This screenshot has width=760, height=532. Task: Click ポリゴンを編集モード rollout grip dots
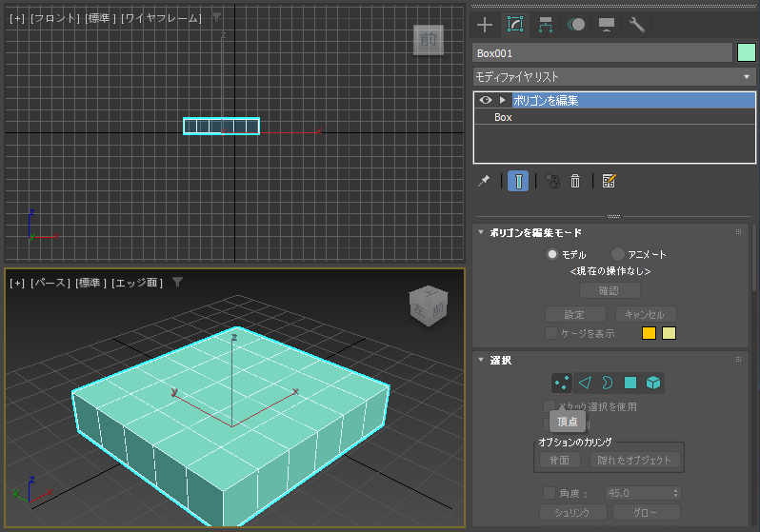point(738,232)
